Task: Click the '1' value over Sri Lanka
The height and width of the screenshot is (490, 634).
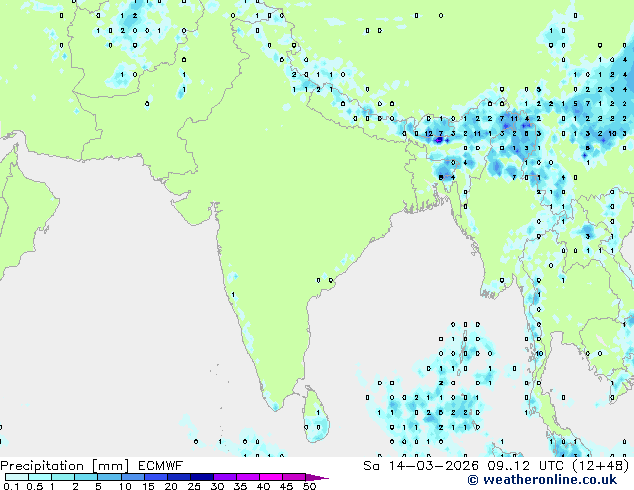Action: pos(318,412)
